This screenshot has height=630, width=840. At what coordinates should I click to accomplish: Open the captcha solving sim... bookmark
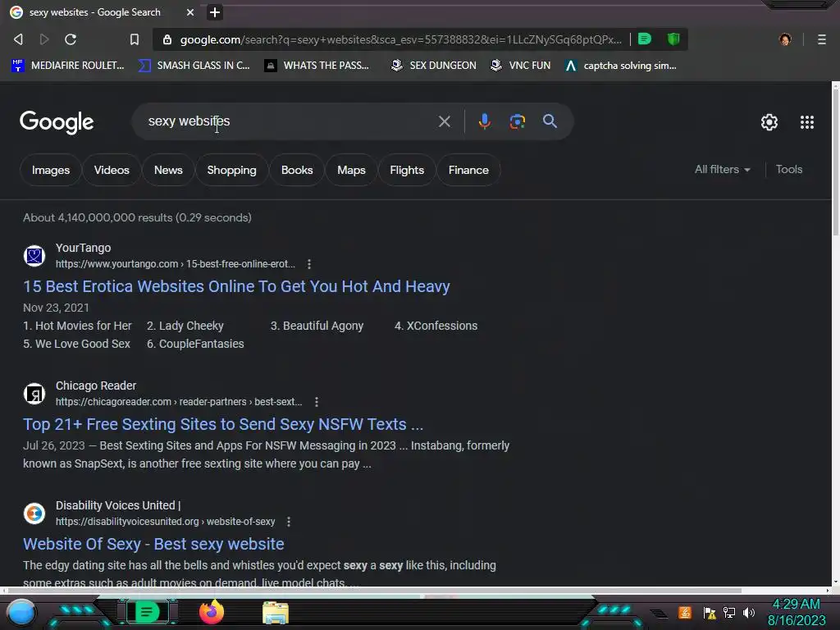(621, 66)
